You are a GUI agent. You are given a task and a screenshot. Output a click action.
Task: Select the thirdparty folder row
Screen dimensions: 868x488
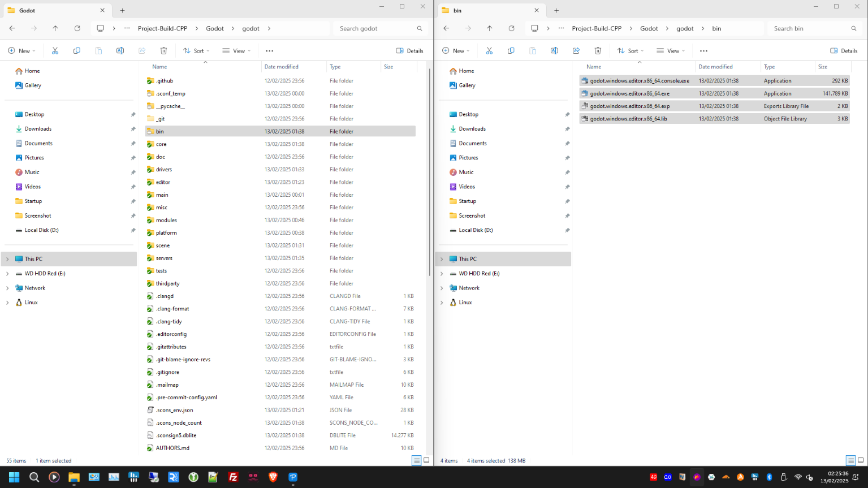point(280,283)
